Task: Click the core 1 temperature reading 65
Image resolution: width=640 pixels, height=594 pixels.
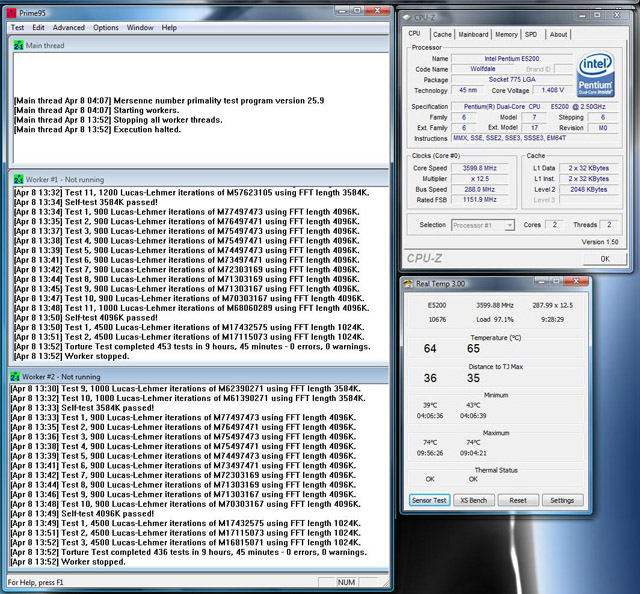Action: (473, 349)
